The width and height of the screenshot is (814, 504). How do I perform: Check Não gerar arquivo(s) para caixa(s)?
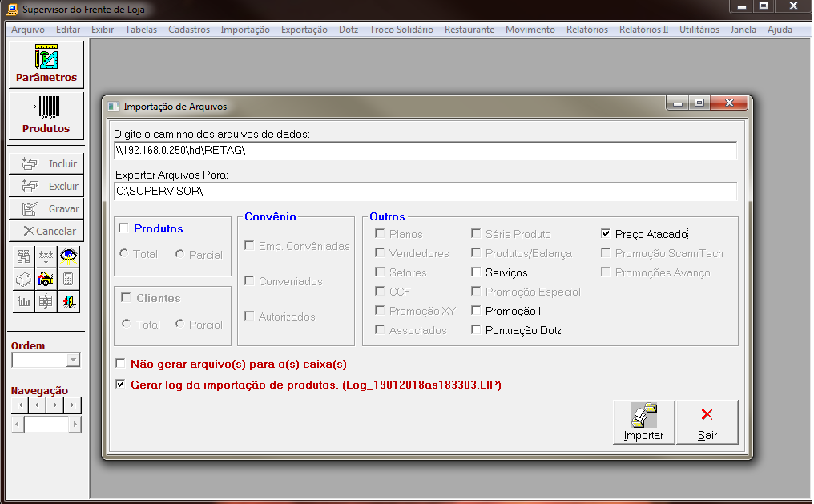[121, 363]
